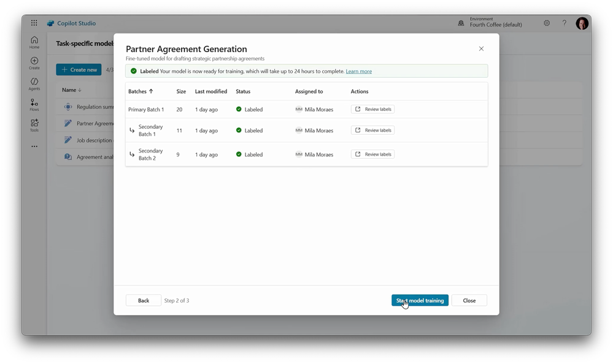
Task: Open the app launcher waffle icon
Action: (34, 23)
